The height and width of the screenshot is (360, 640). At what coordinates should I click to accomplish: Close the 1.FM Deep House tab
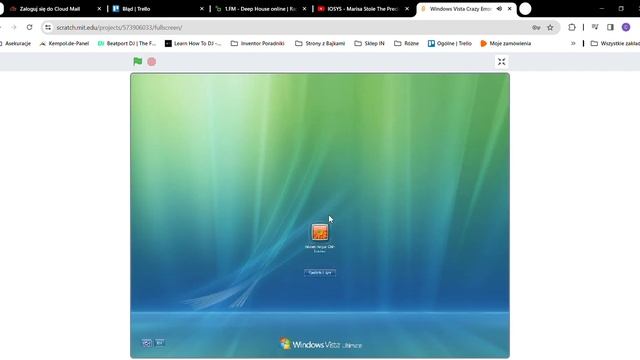304,9
